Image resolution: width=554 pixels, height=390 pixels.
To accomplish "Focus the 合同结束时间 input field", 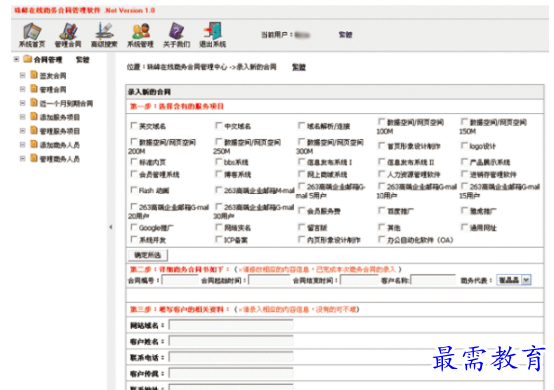I will point(359,280).
